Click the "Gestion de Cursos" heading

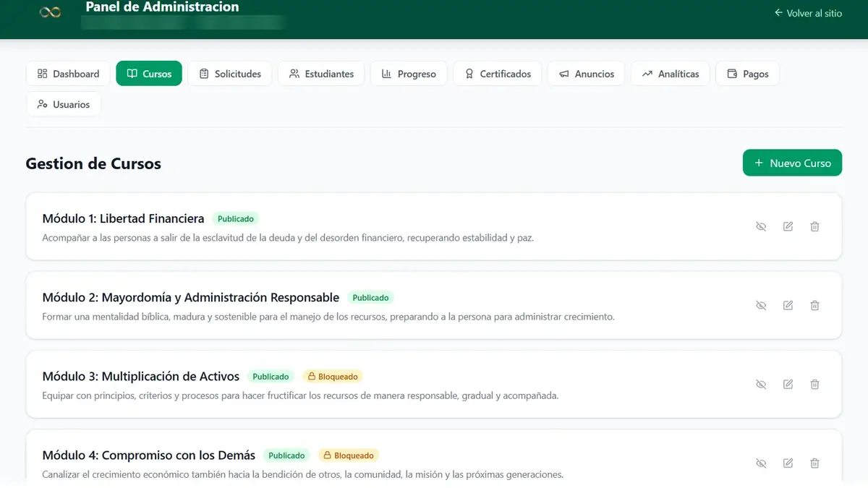tap(93, 163)
